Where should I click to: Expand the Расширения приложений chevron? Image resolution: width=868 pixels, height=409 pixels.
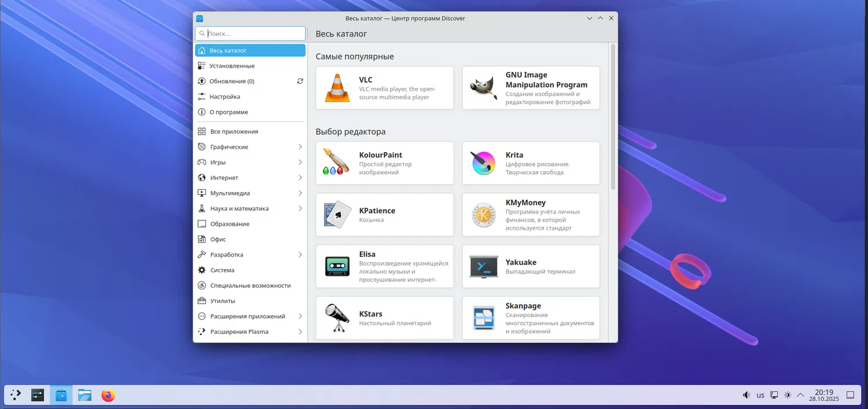(300, 316)
